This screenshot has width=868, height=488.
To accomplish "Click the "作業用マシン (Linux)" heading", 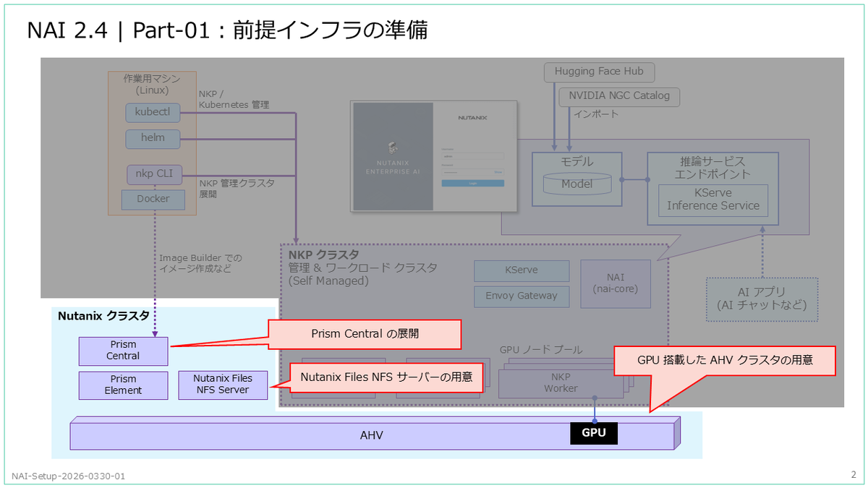I will pos(152,85).
